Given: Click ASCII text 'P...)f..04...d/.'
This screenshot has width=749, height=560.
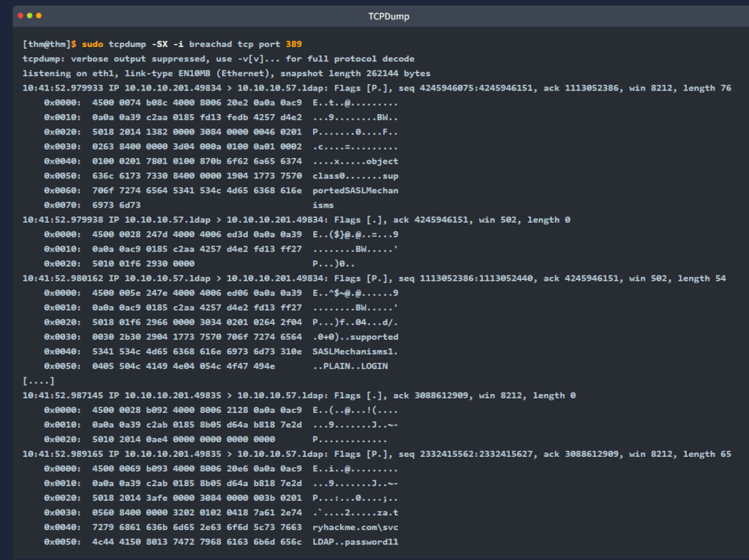Looking at the screenshot, I should [355, 322].
